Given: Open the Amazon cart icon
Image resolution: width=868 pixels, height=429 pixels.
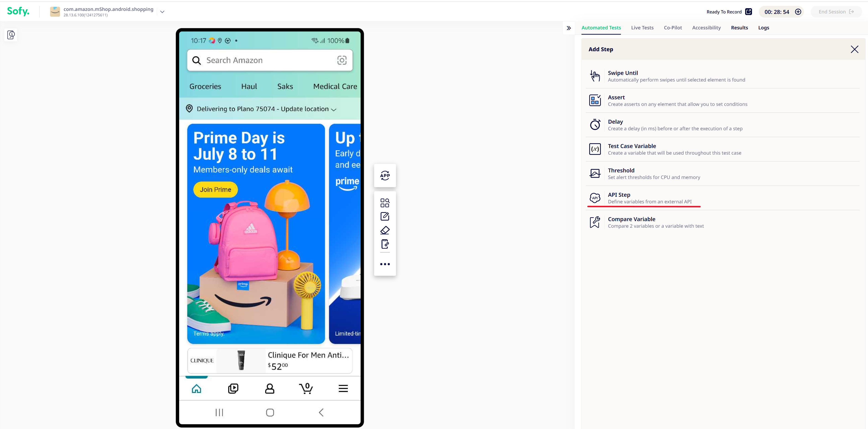Looking at the screenshot, I should point(306,389).
